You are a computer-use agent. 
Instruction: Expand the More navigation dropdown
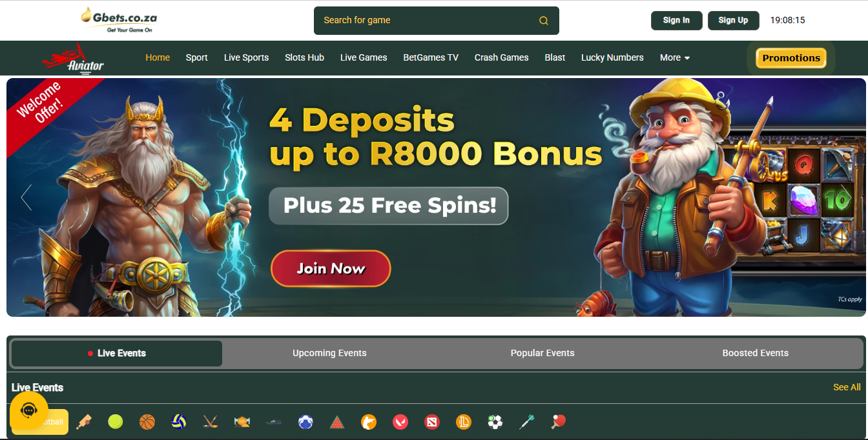pyautogui.click(x=675, y=57)
